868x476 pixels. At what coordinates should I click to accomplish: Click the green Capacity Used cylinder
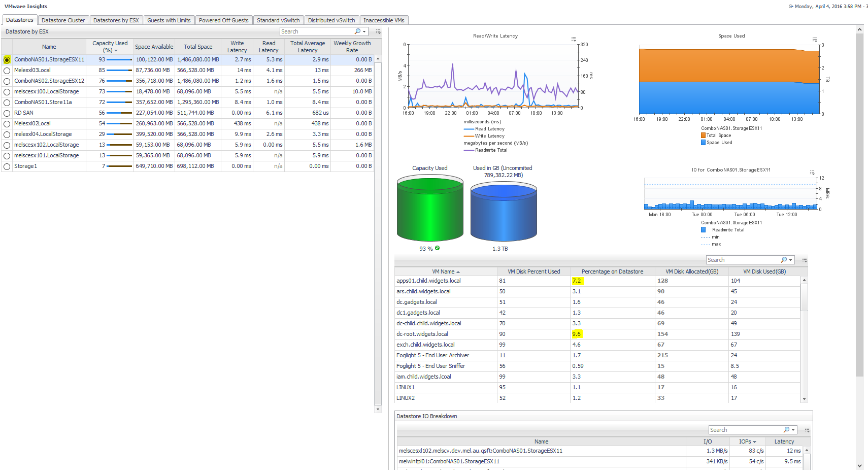[430, 208]
